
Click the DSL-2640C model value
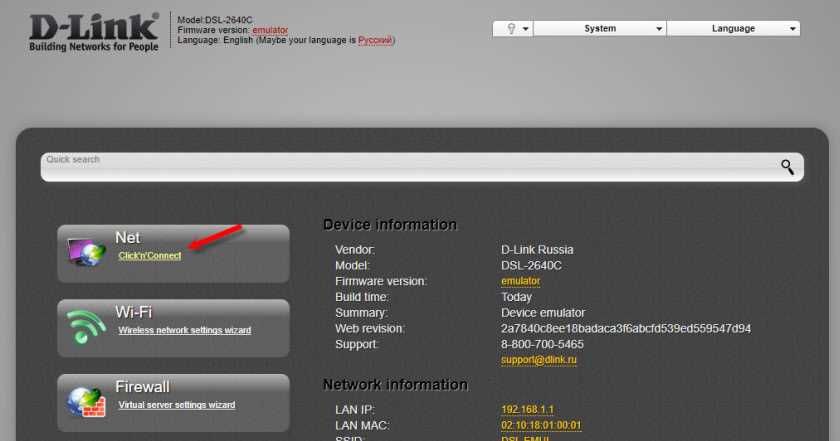[531, 266]
